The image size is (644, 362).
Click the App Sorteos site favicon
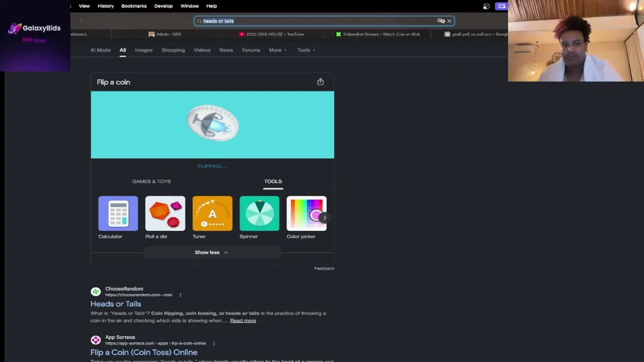tap(96, 340)
